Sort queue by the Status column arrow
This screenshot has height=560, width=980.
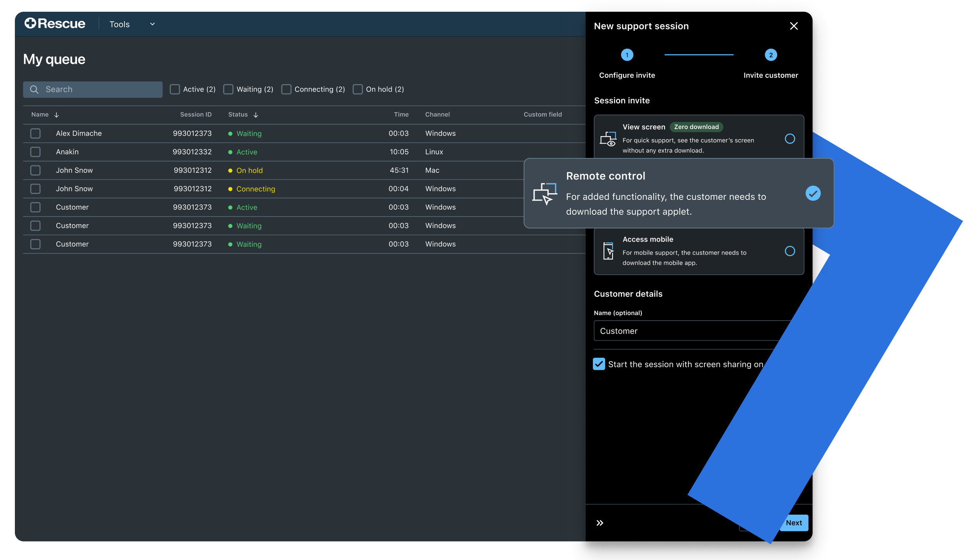pos(256,115)
